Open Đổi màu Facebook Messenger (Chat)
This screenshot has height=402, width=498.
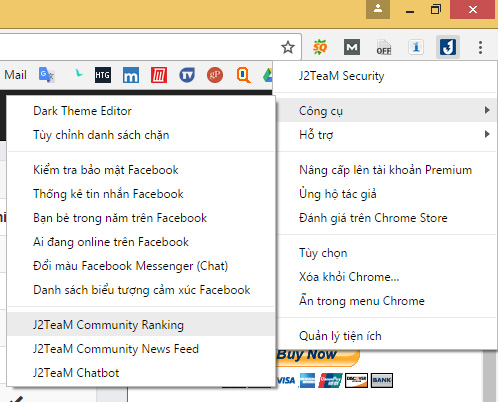[x=141, y=266]
